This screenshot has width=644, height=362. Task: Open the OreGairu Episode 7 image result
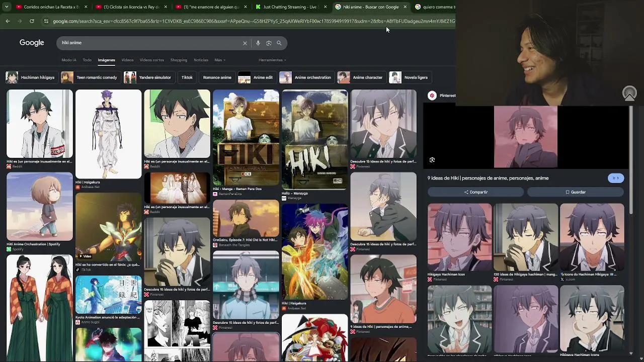coord(246,218)
